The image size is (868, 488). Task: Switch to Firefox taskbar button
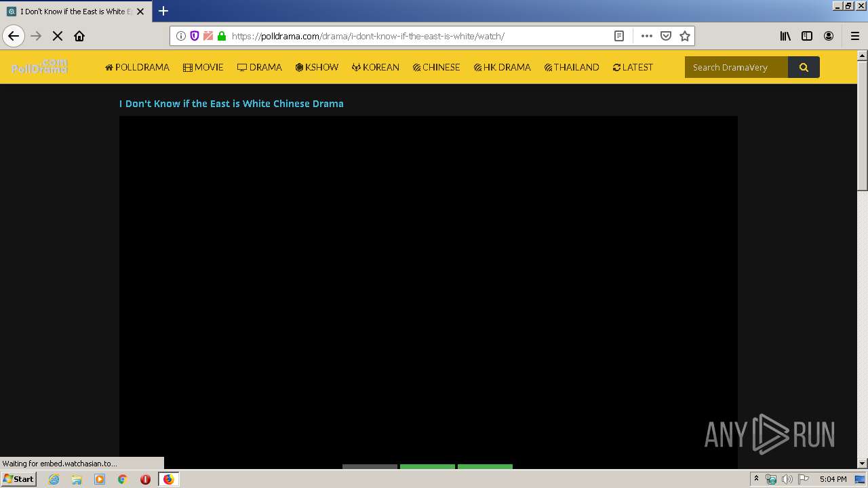click(168, 479)
